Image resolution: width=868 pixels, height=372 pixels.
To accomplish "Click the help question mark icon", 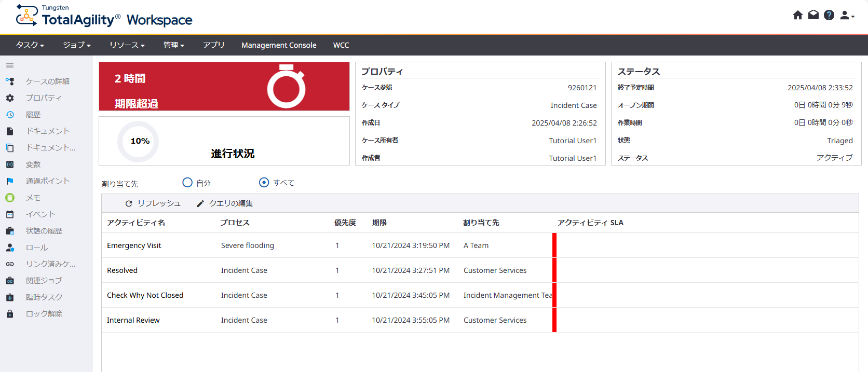I will click(829, 15).
